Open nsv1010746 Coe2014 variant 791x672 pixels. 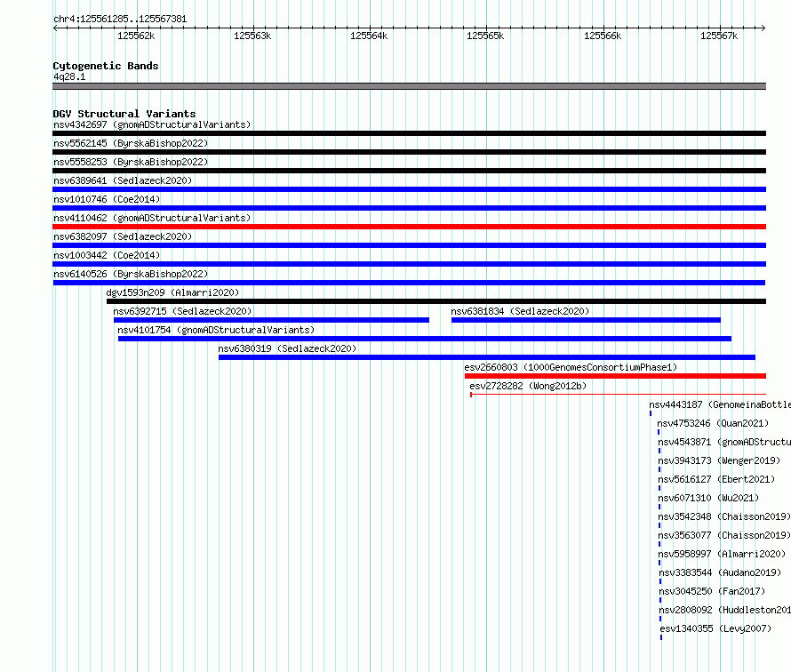click(107, 199)
